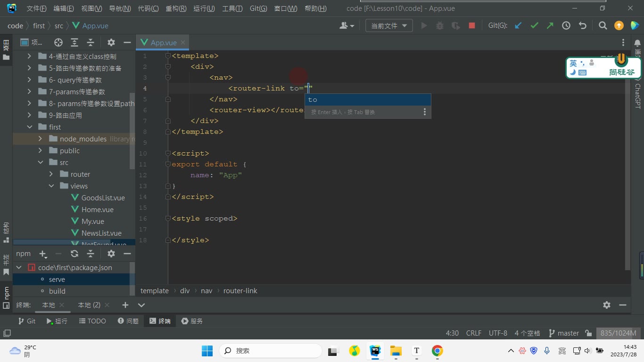The width and height of the screenshot is (644, 362).
Task: Expand the node_modules folder
Action: (40, 139)
